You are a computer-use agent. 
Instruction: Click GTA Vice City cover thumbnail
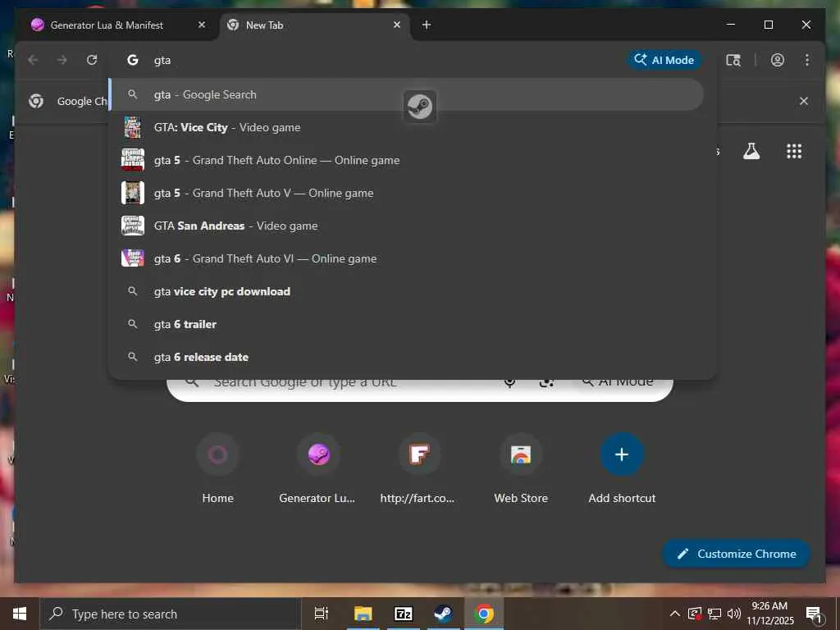tap(132, 127)
